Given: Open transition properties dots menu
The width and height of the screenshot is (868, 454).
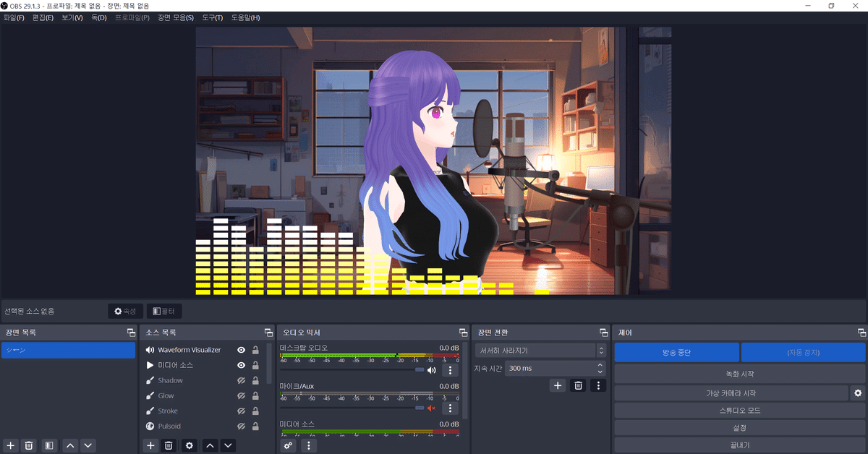Looking at the screenshot, I should pyautogui.click(x=597, y=385).
